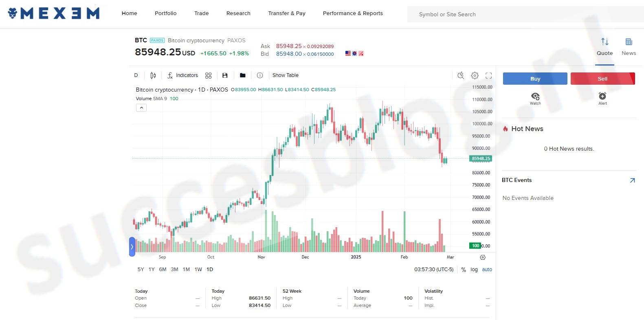Save chart with the floppy disk icon
Image resolution: width=644 pixels, height=320 pixels.
pos(225,75)
